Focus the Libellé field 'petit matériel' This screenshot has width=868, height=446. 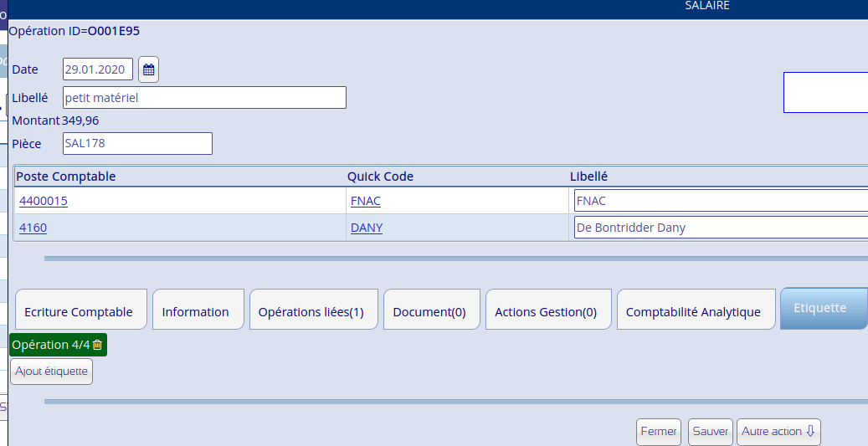pyautogui.click(x=203, y=98)
